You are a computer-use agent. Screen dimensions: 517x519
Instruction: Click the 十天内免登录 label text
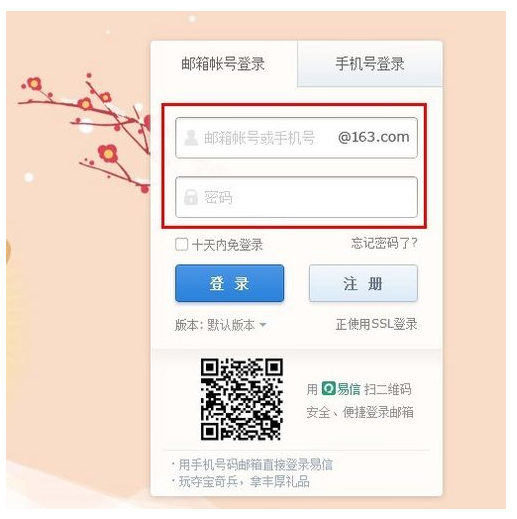click(x=227, y=245)
